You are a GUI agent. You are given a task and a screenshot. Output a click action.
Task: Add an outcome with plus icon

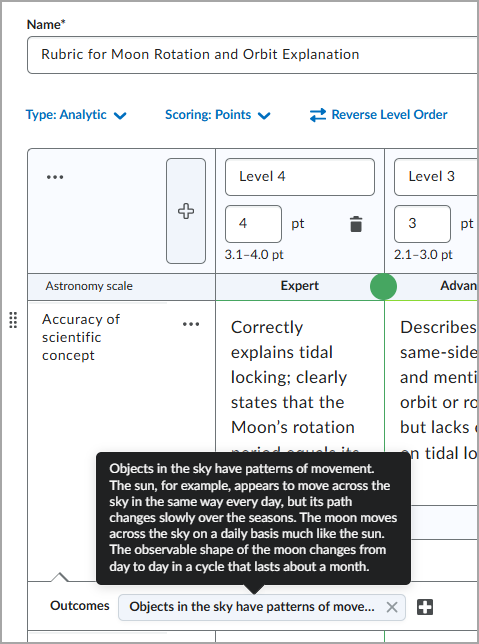(425, 607)
